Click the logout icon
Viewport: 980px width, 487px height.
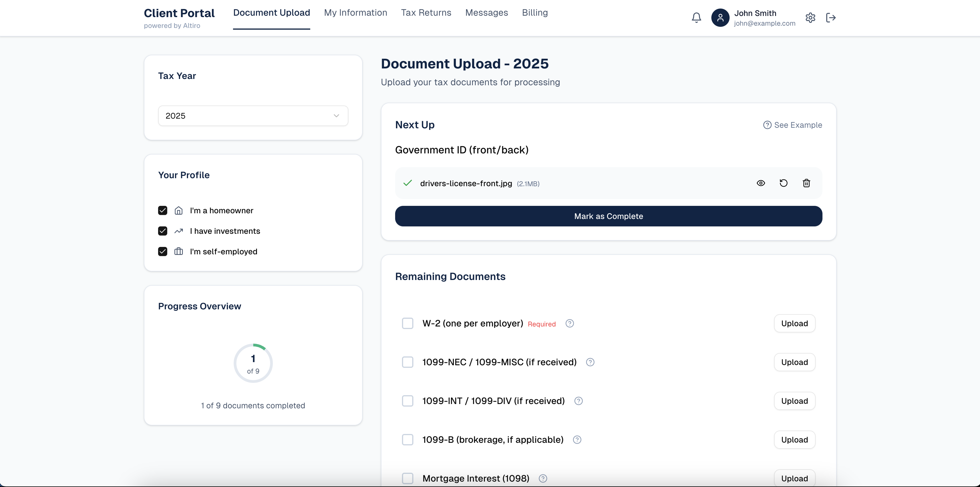(831, 17)
